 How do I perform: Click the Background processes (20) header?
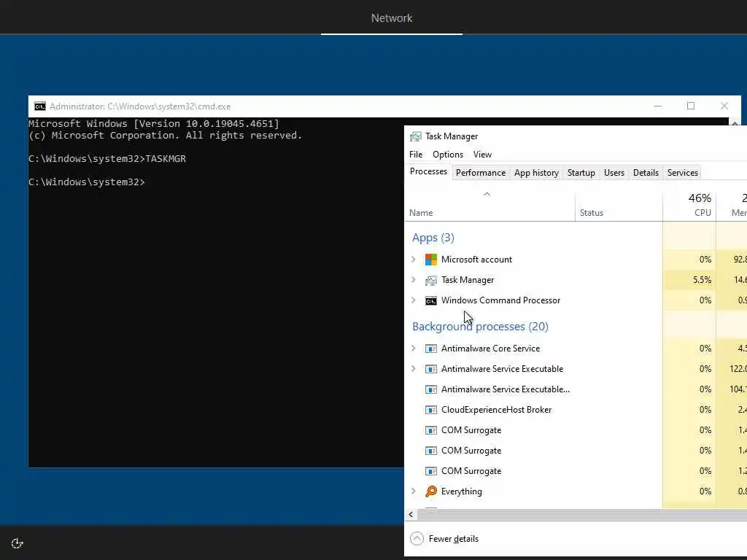point(480,327)
